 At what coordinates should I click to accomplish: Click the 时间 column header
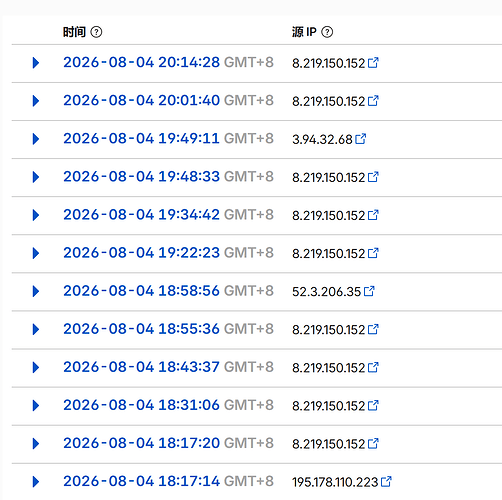tap(74, 32)
